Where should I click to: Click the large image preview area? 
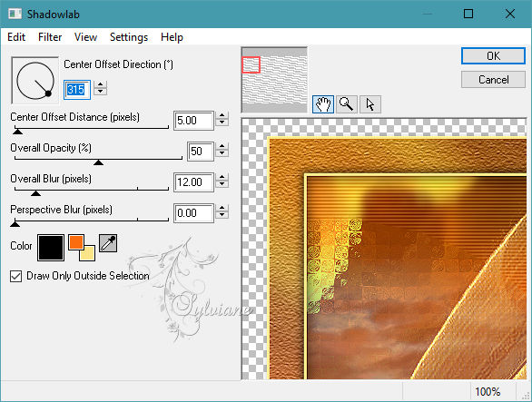[x=384, y=249]
